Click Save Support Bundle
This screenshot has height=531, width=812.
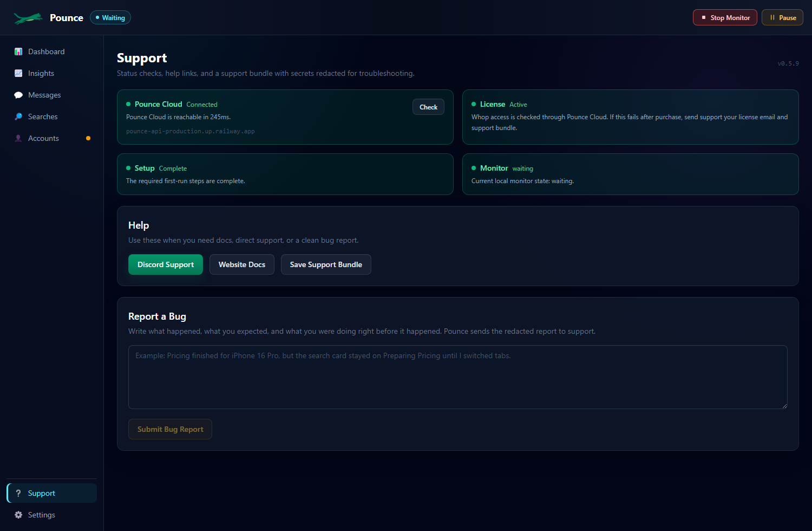point(326,264)
